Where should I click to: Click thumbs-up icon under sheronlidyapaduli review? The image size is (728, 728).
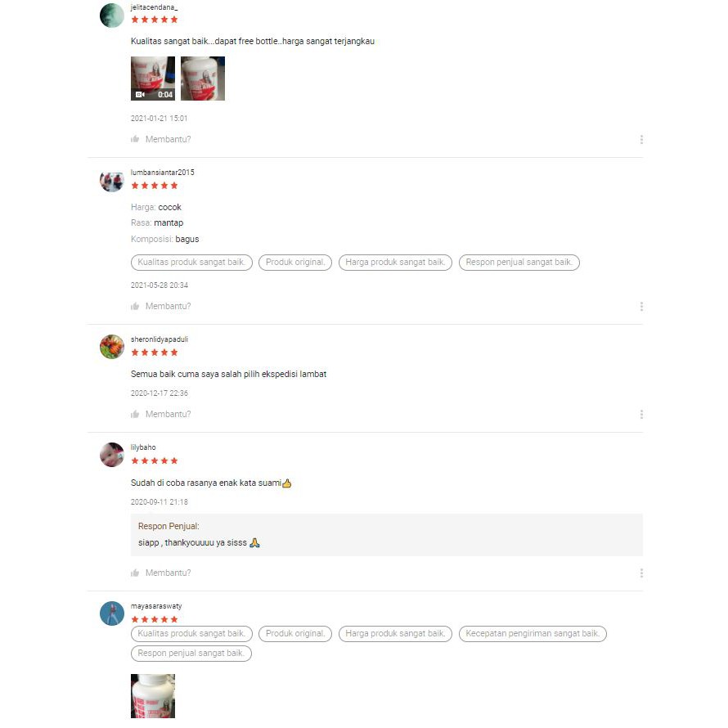[135, 414]
